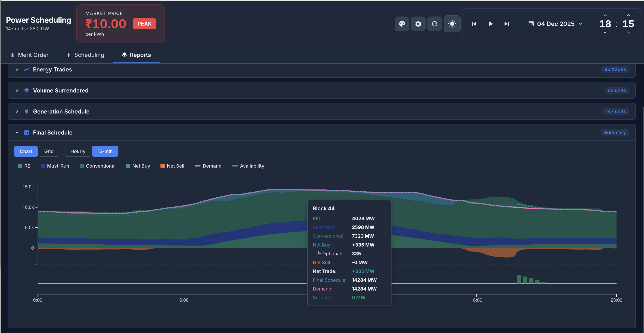
Task: Click the Final Schedule calendar icon
Action: (x=27, y=132)
